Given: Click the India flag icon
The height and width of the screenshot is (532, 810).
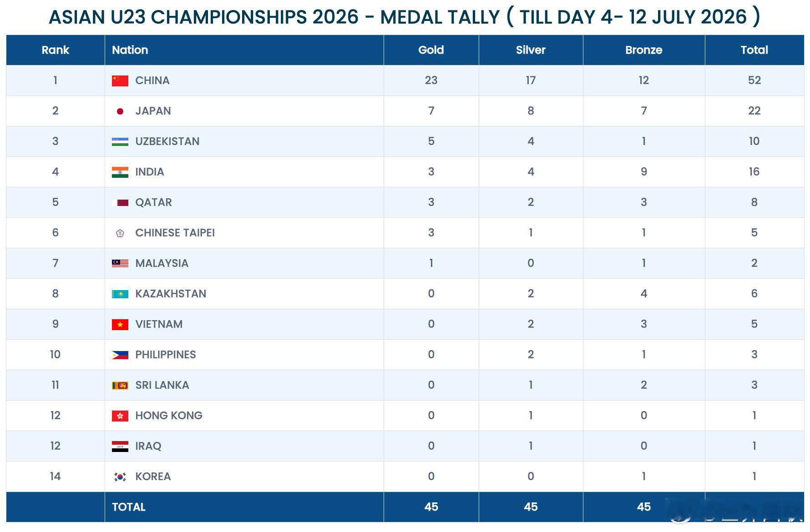Looking at the screenshot, I should 120,172.
